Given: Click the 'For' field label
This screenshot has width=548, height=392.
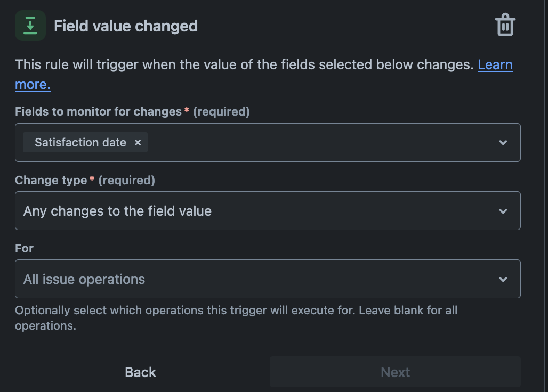Looking at the screenshot, I should 24,248.
